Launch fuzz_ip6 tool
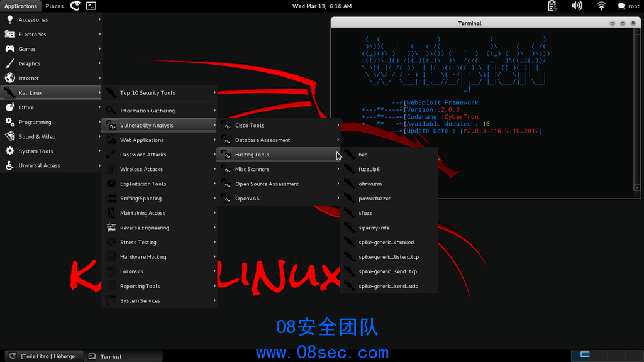This screenshot has height=362, width=644. tap(389, 169)
